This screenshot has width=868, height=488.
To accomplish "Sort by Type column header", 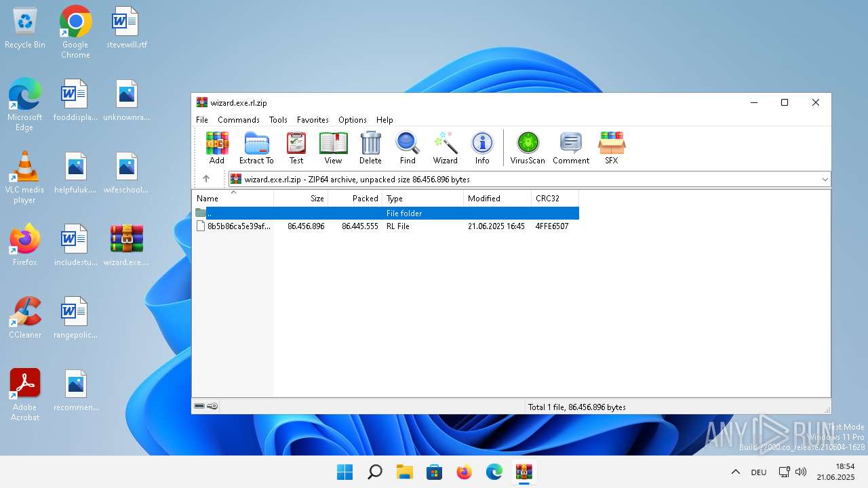I will coord(423,199).
